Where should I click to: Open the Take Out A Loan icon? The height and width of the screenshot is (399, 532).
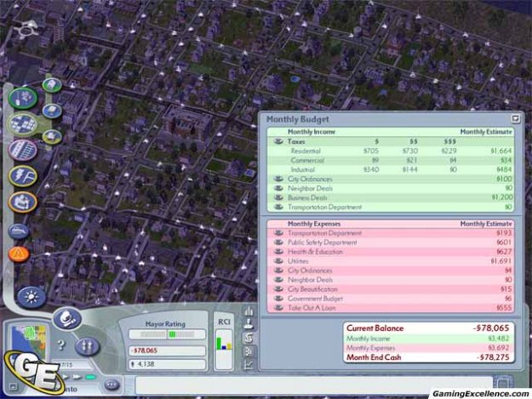(278, 308)
